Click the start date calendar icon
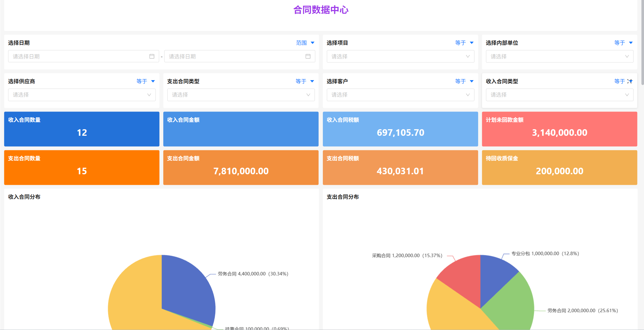 [152, 56]
